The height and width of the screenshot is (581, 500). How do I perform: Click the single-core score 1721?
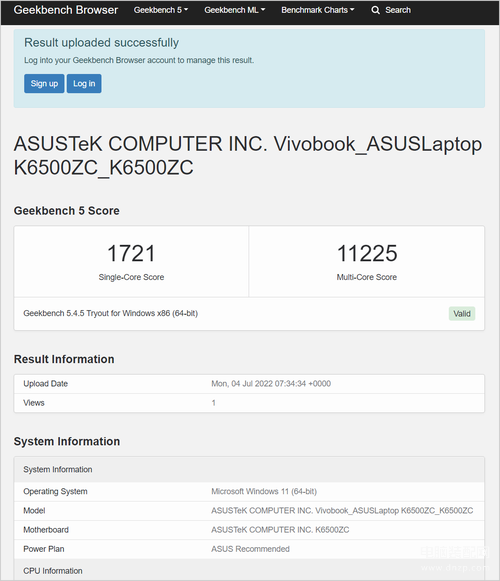click(x=131, y=253)
